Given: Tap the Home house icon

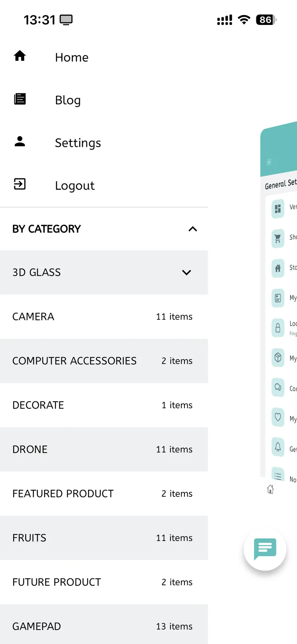Looking at the screenshot, I should [20, 56].
